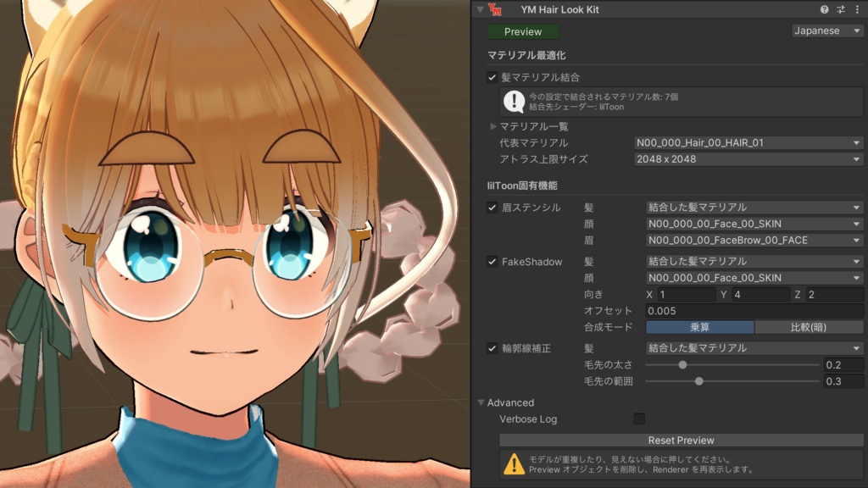Screen dimensions: 868x488
Task: Open the 代表マテリアル dropdown
Action: (x=748, y=142)
